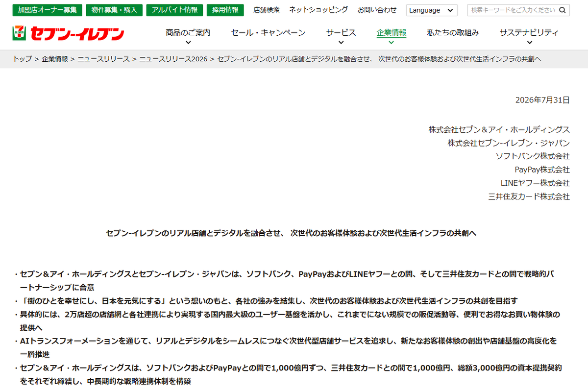Click bullet starting 「街のひとを幸せにし

(266, 300)
